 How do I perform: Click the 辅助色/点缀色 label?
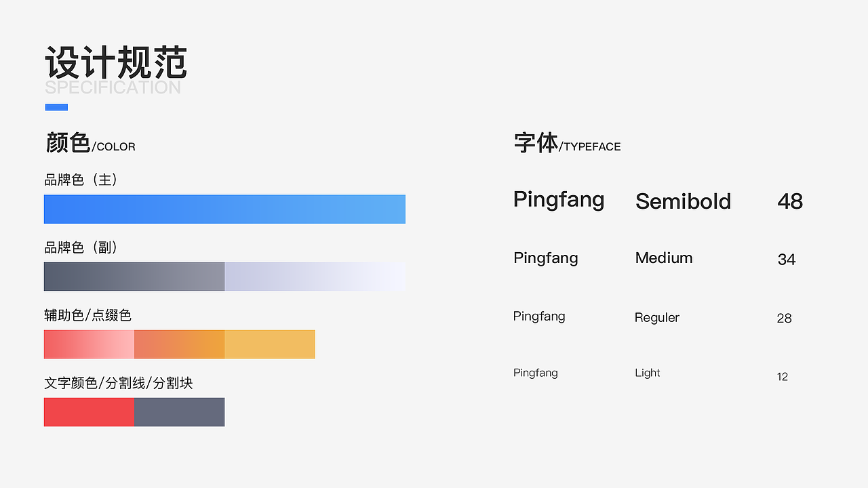(x=87, y=315)
